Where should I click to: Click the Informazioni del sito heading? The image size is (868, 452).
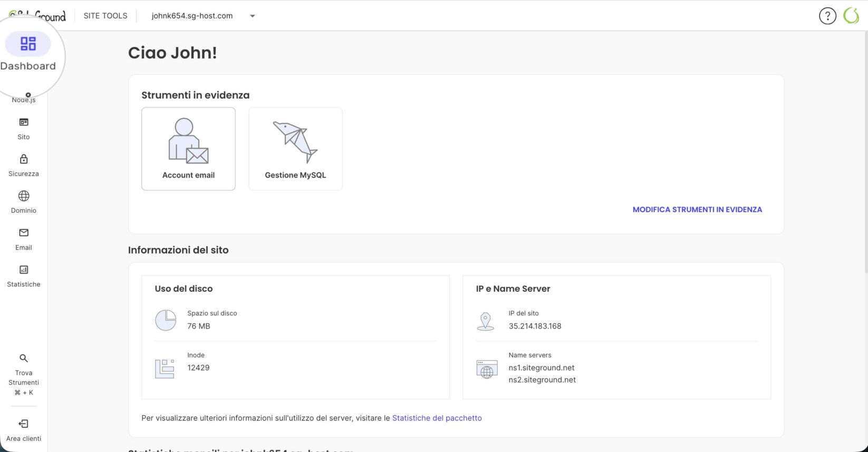178,250
